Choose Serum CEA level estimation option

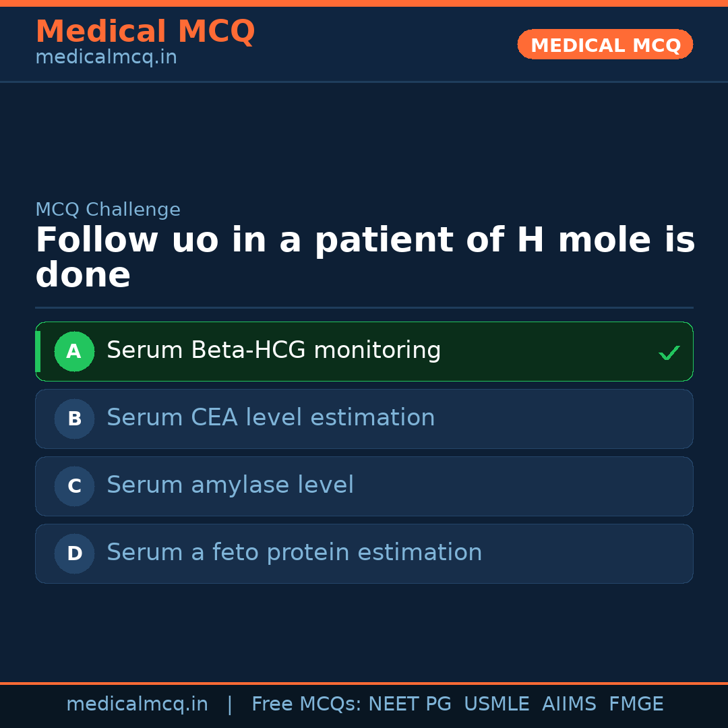[271, 419]
